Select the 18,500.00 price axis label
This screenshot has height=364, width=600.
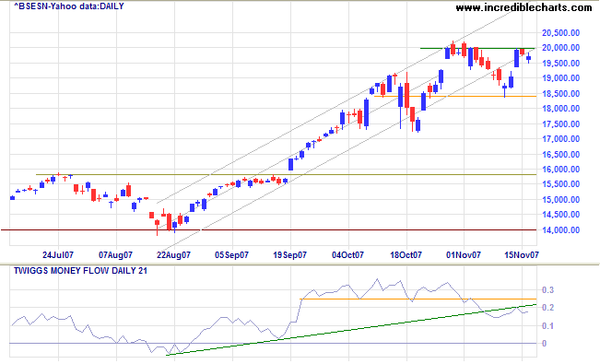[560, 93]
